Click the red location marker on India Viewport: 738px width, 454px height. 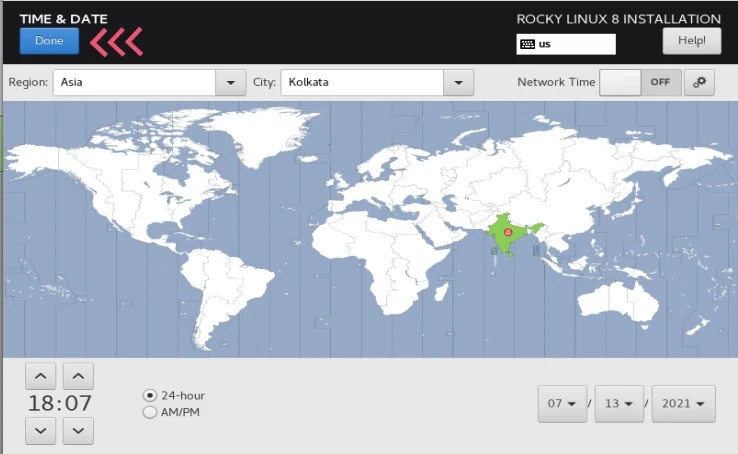coord(507,232)
